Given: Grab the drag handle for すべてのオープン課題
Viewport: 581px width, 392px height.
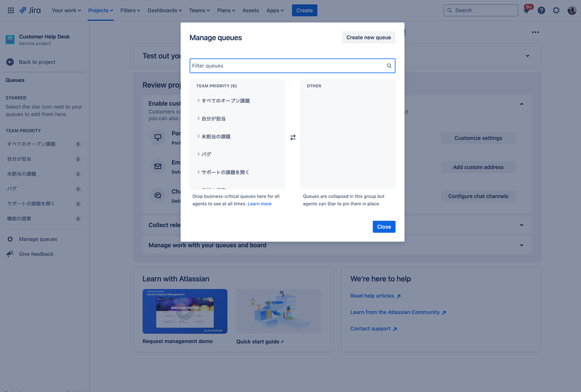Looking at the screenshot, I should click(x=199, y=100).
